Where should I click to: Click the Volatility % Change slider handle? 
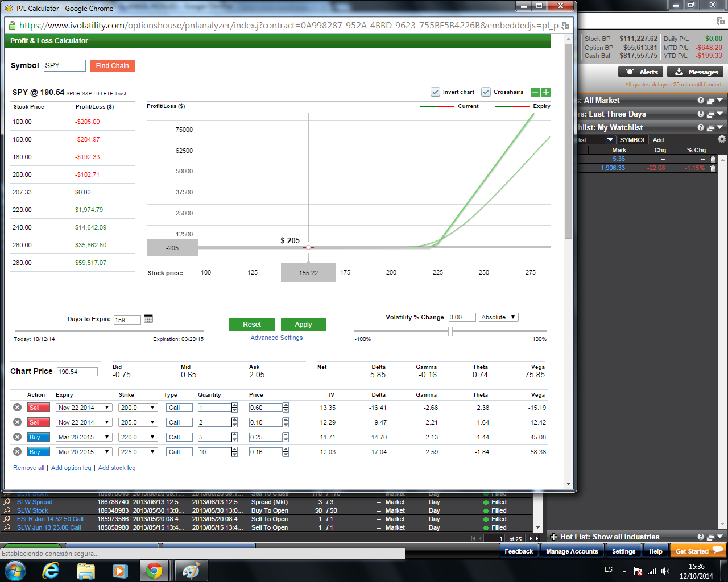point(450,331)
